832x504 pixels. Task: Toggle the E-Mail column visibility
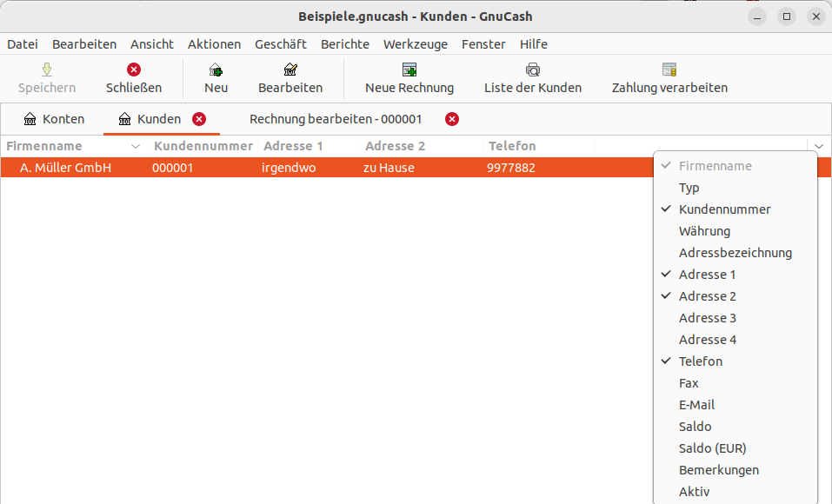tap(696, 405)
